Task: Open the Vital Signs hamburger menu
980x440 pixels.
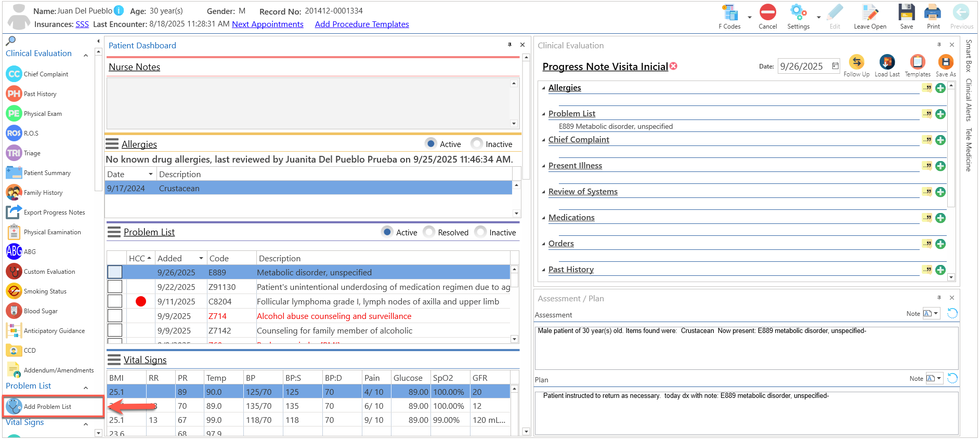Action: pos(114,359)
